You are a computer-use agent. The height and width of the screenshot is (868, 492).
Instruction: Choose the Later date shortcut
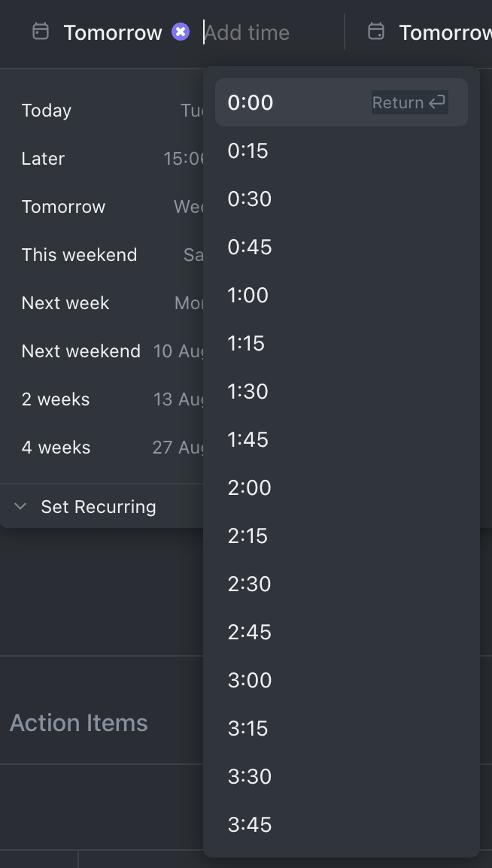pos(44,159)
